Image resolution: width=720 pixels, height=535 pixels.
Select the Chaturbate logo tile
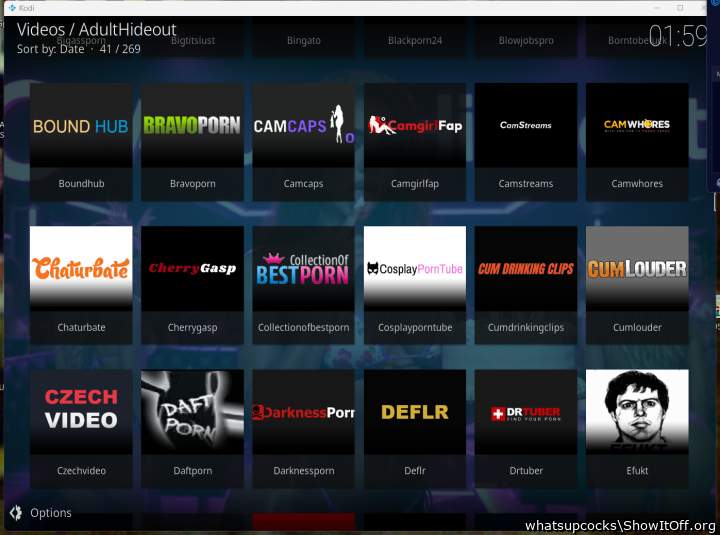pyautogui.click(x=81, y=269)
